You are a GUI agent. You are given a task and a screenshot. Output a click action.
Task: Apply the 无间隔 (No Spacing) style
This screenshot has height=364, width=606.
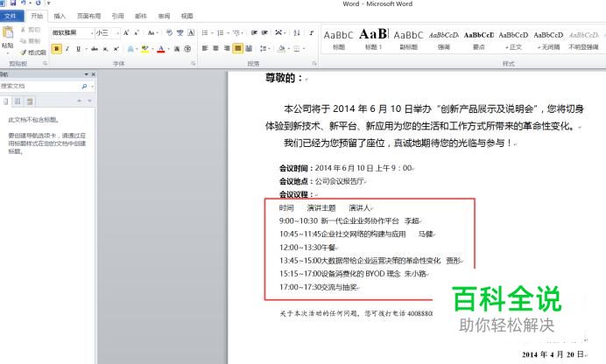click(x=548, y=39)
